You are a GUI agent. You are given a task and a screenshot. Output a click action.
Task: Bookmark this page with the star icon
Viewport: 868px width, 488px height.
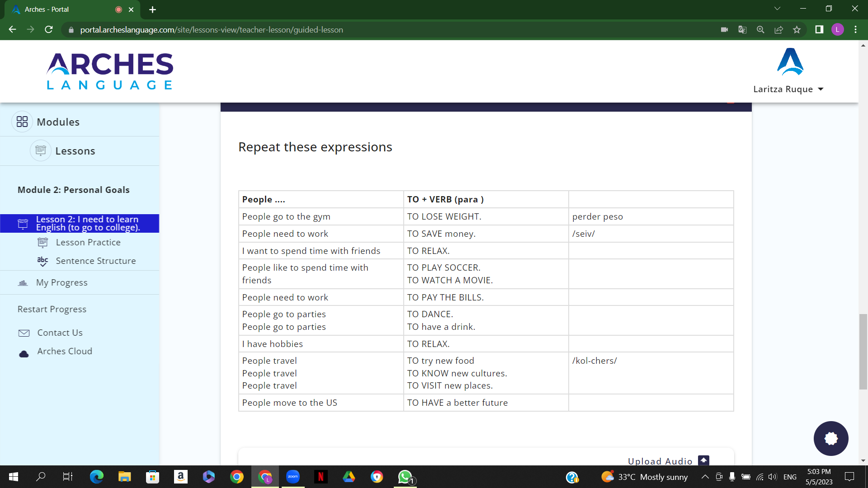[x=797, y=29]
